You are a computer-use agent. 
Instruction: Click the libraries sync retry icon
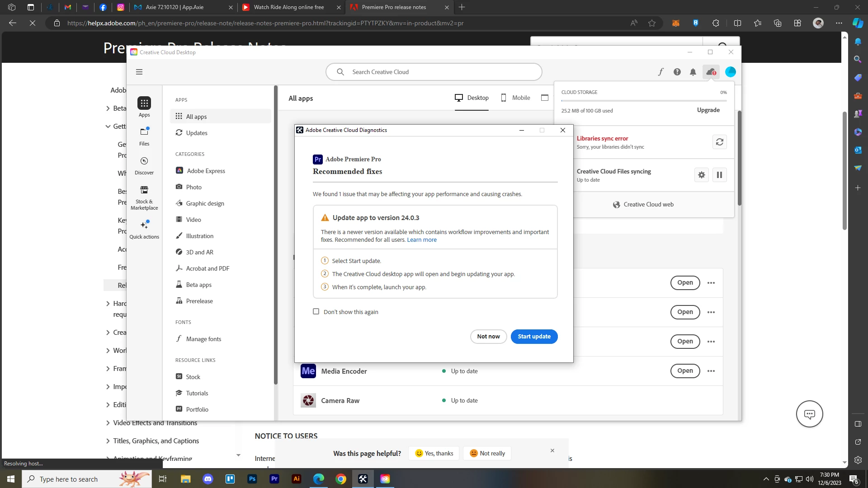pyautogui.click(x=719, y=142)
